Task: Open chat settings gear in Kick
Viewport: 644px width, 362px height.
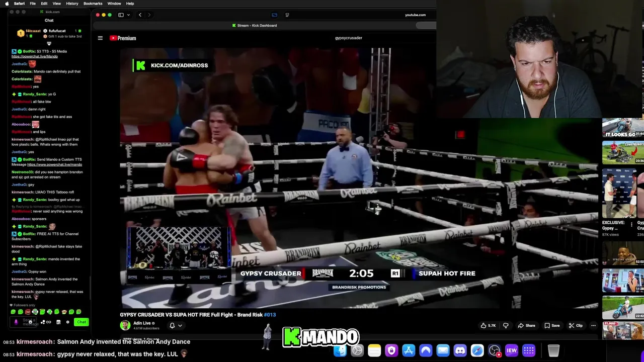Action: (x=67, y=322)
